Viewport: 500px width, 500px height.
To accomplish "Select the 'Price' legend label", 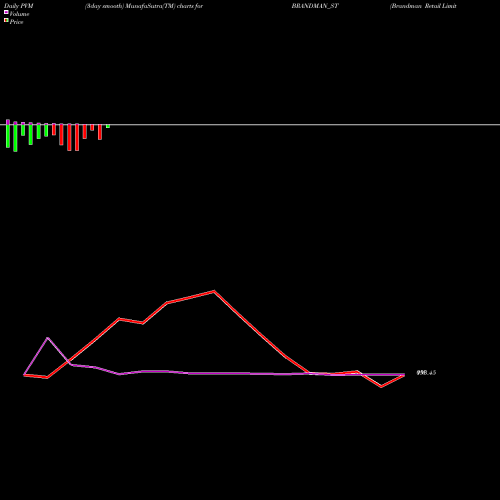I will coord(16,22).
